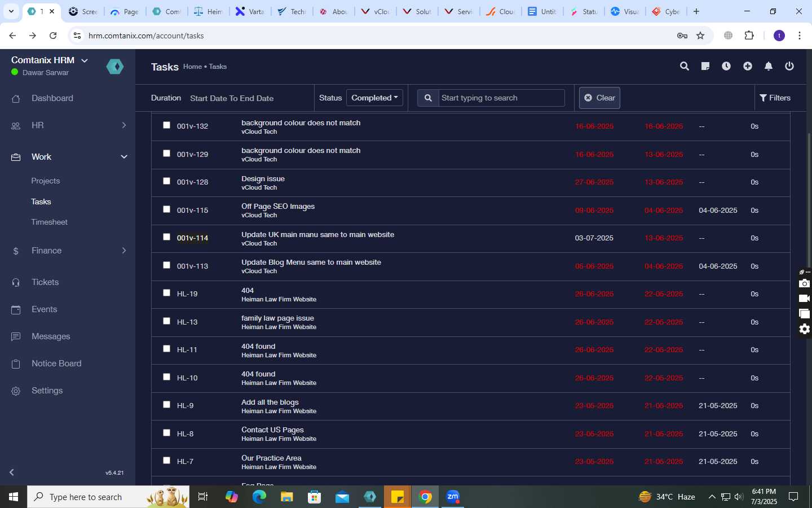Open Sticky Notes taskbar icon
The height and width of the screenshot is (508, 812).
(x=398, y=497)
